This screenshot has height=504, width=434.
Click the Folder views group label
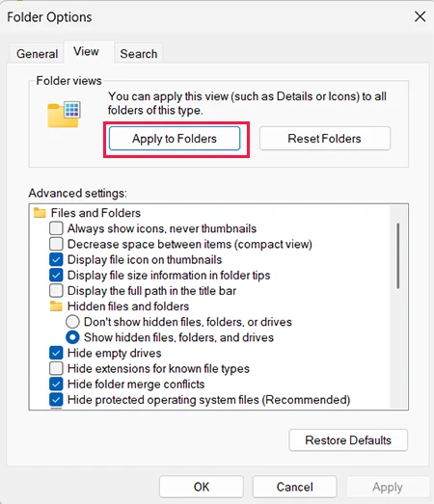(68, 81)
